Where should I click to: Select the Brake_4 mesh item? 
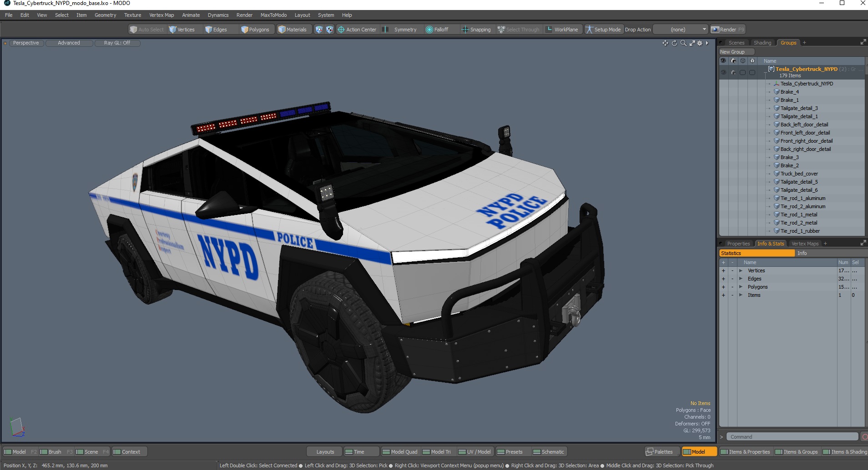coord(789,92)
